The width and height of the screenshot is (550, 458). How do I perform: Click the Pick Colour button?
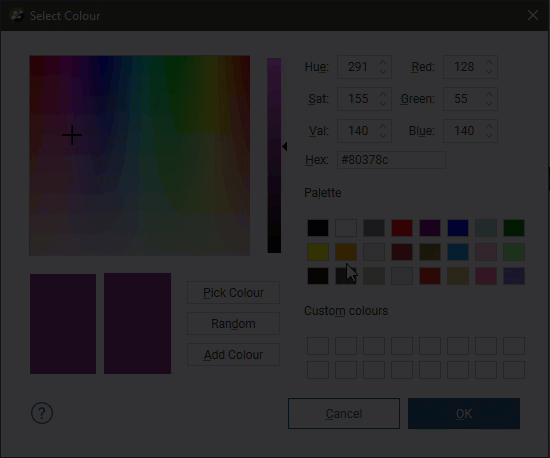(233, 292)
